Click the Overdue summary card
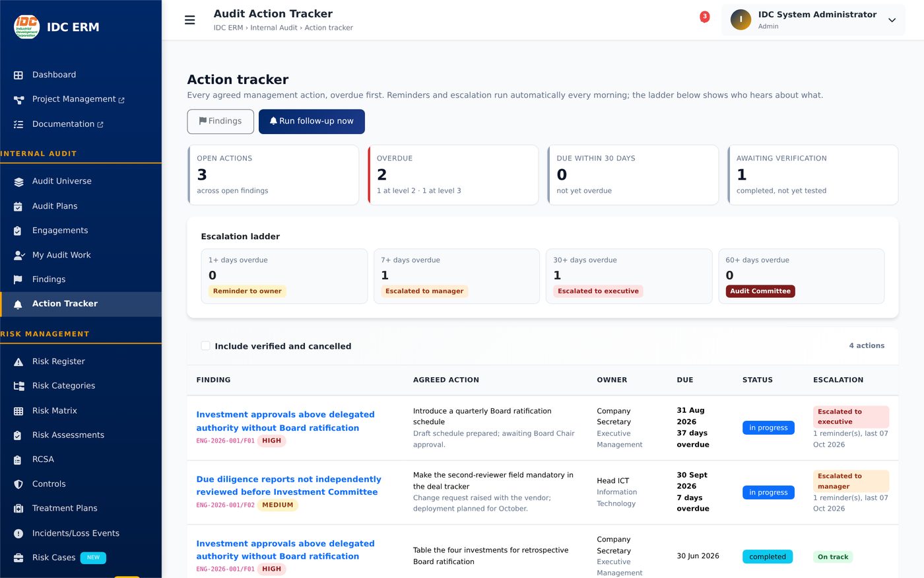The image size is (924, 578). coord(453,175)
